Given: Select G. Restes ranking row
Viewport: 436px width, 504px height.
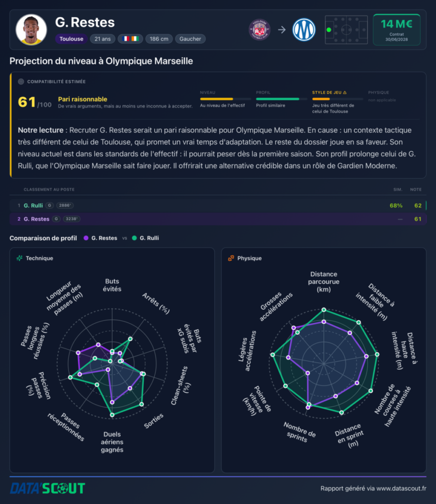Looking at the screenshot, I should 218,219.
